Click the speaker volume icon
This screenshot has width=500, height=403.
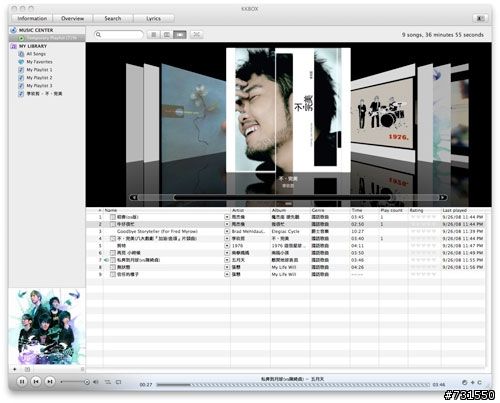pos(96,382)
